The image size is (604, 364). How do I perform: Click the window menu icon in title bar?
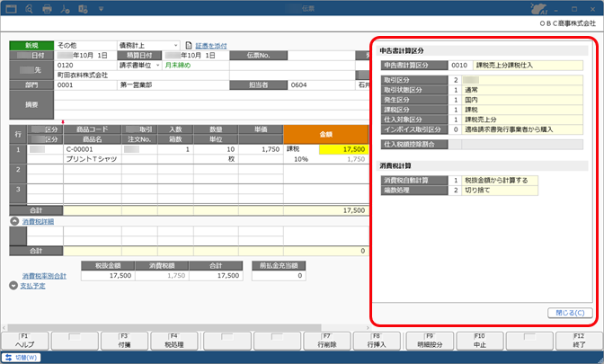(x=11, y=8)
